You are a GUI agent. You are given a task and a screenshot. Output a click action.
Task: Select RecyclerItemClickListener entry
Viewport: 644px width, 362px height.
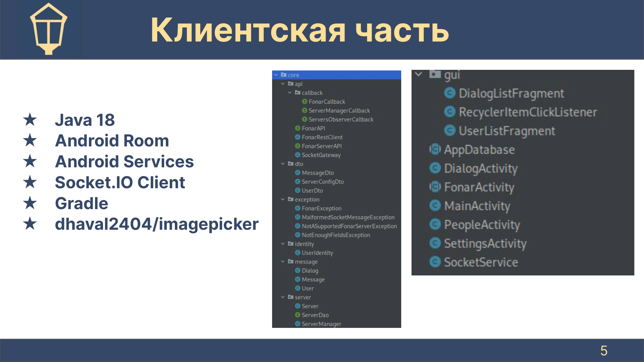coord(527,112)
